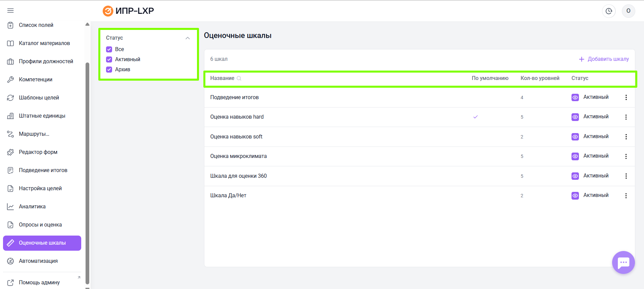Click the Добавить шкалу link
Image resolution: width=644 pixels, height=289 pixels.
point(608,59)
